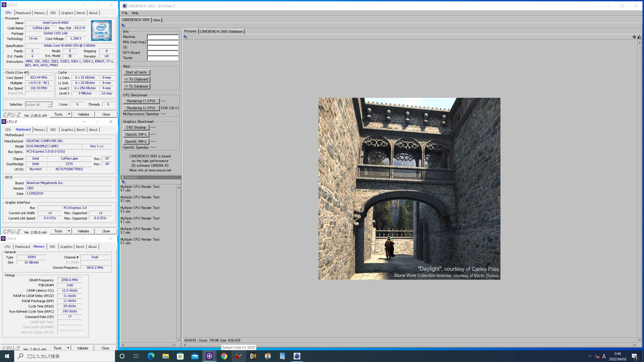Open Tools dropdown arrow in Memory CPU-Z window
Image resolution: width=644 pixels, height=362 pixels.
(x=68, y=348)
